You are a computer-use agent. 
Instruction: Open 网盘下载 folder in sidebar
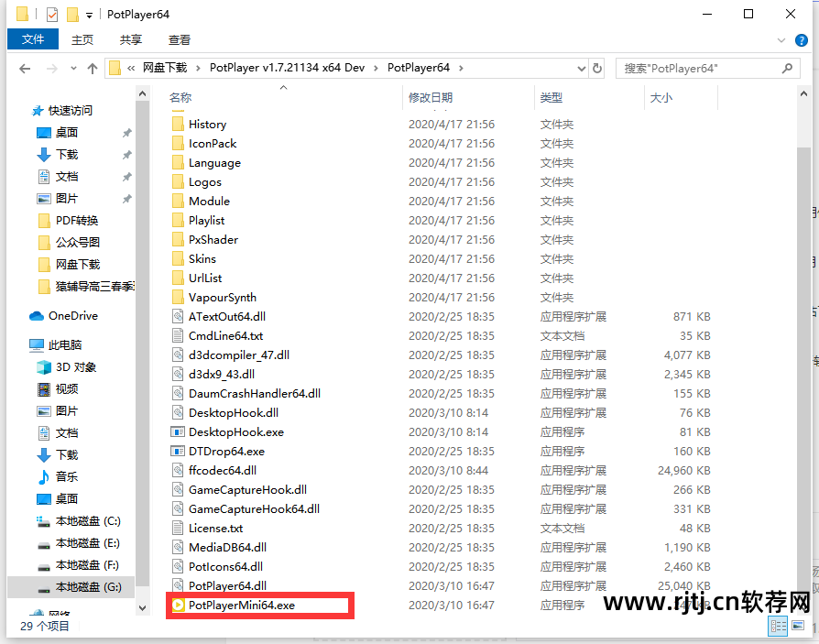69,264
